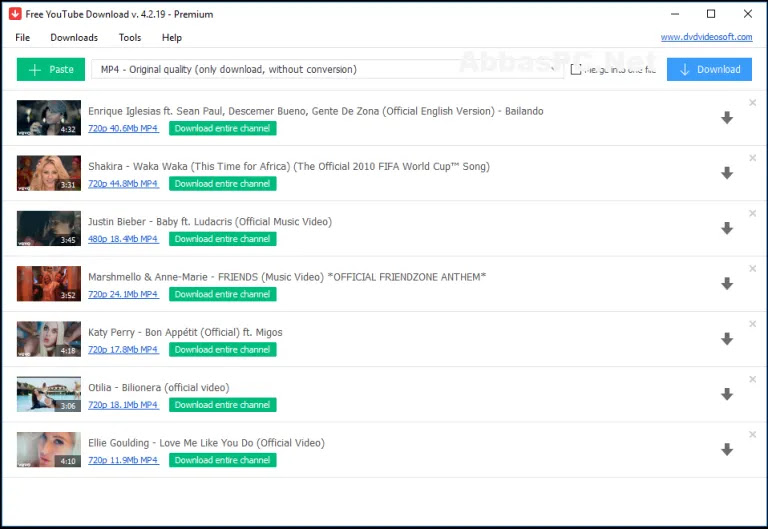Download entire channel for Enrique Iglesias video

223,128
